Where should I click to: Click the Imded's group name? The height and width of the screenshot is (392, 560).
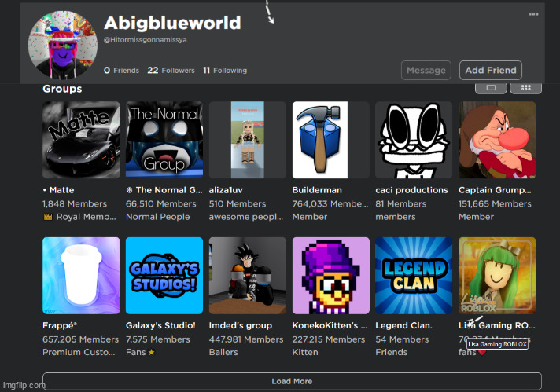pyautogui.click(x=241, y=325)
